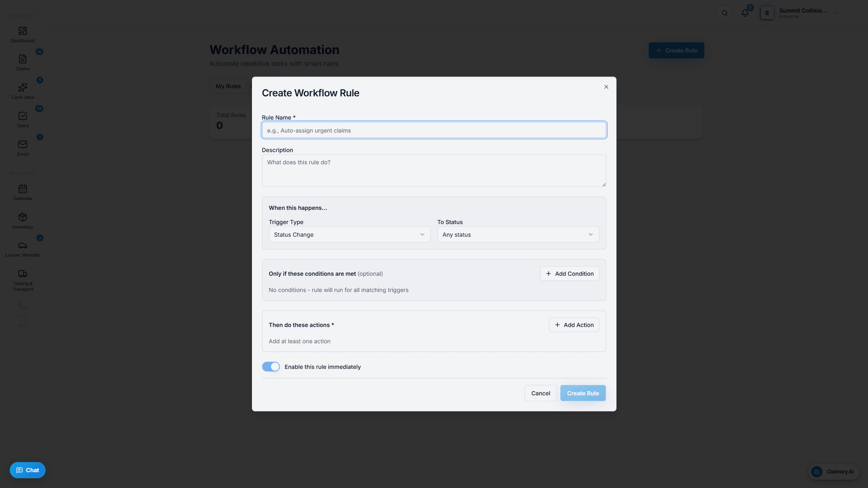
Task: Click the page-level Create Rule button
Action: coord(676,51)
